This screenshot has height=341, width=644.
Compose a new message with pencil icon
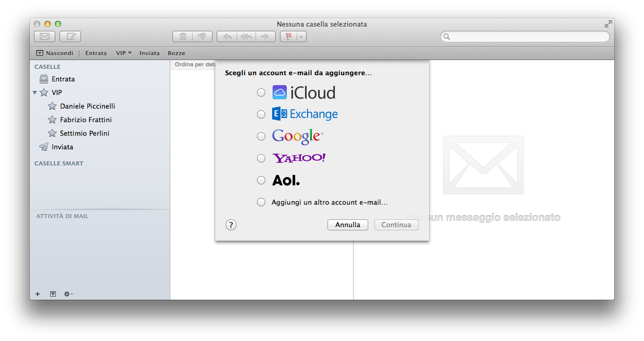click(70, 37)
